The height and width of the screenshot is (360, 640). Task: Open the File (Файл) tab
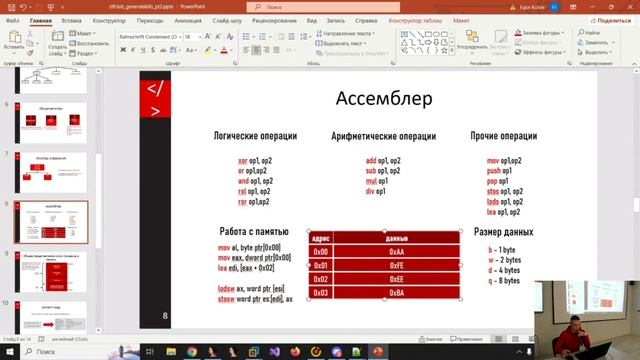tap(13, 20)
